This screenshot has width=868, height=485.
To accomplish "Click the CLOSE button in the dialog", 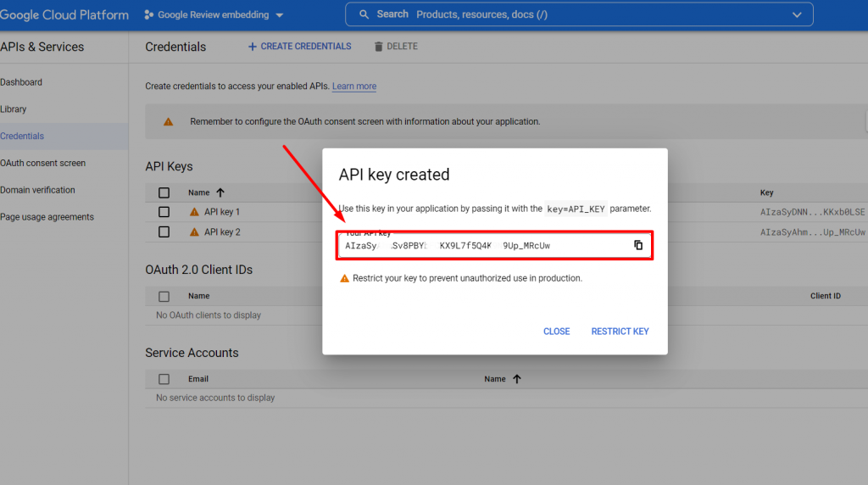I will (556, 332).
